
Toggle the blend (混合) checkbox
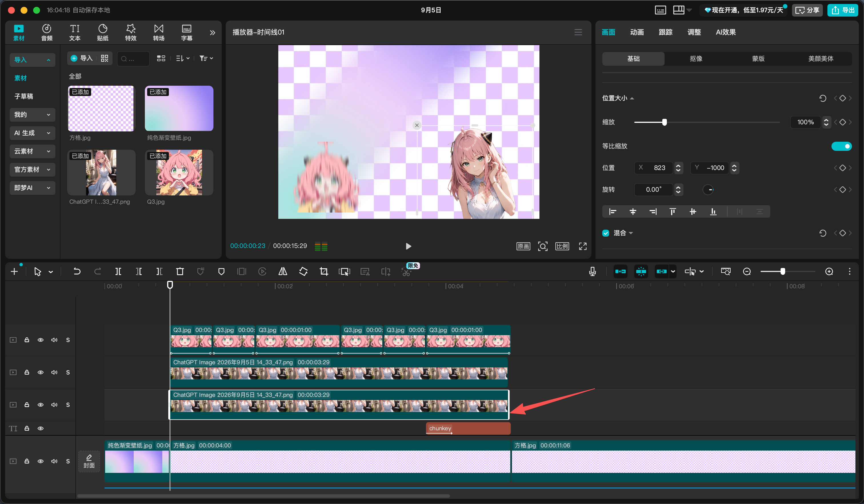(x=605, y=233)
